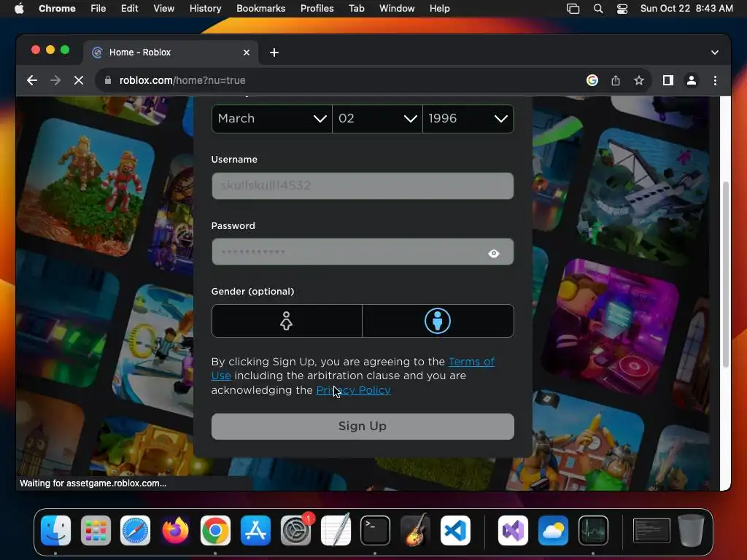747x560 pixels.
Task: Open the Profiles menu
Action: pyautogui.click(x=317, y=8)
